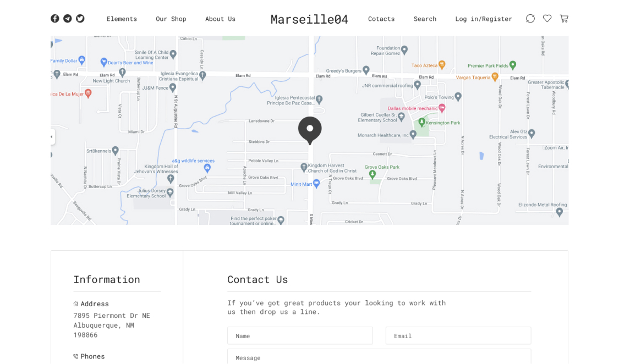Click the Minit Mart shopping marker
The height and width of the screenshot is (364, 619).
[316, 184]
